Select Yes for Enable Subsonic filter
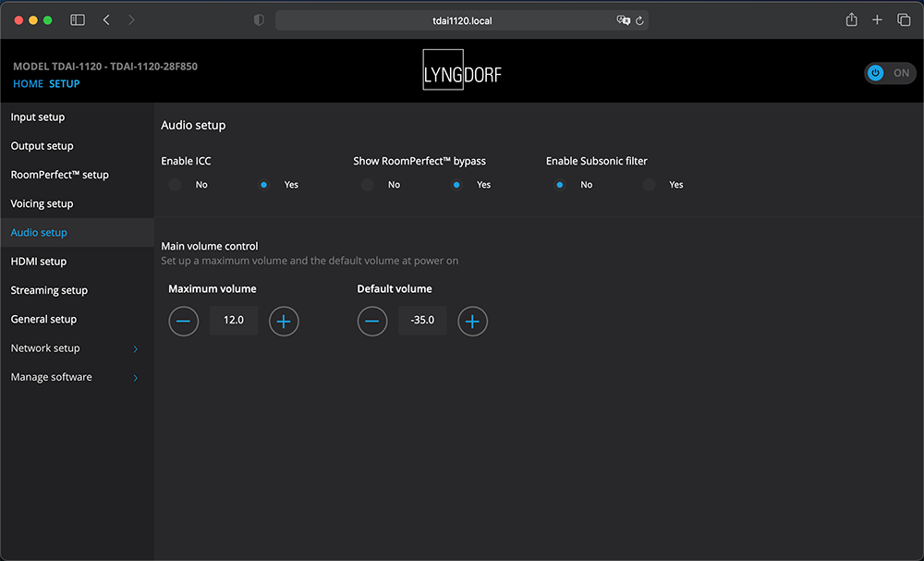Image resolution: width=924 pixels, height=561 pixels. (649, 185)
